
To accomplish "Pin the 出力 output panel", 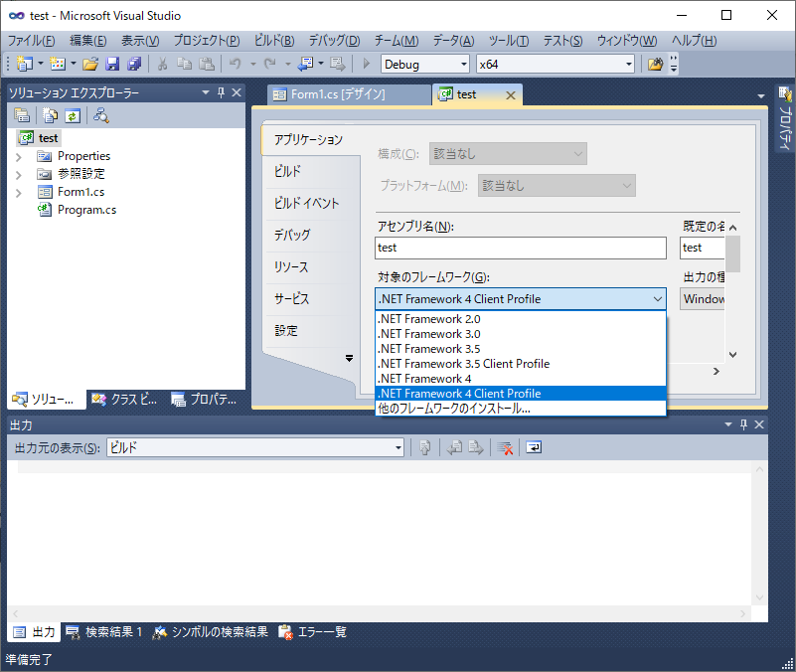I will coord(743,424).
